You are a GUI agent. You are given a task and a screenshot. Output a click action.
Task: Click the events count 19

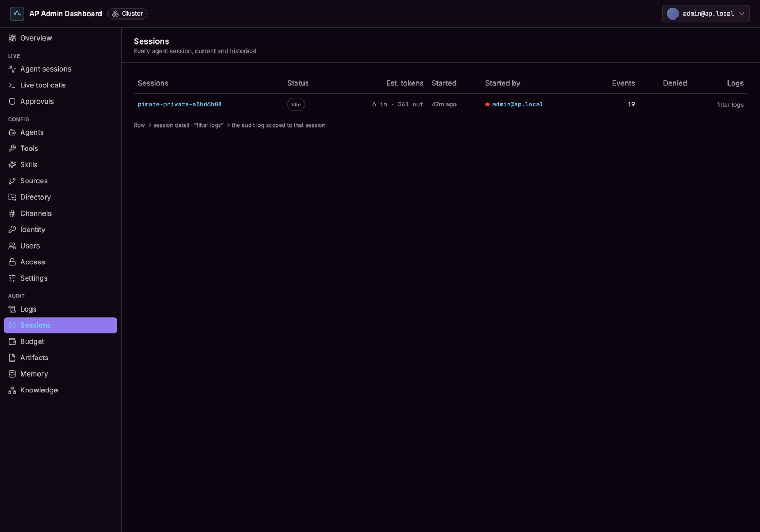[631, 104]
